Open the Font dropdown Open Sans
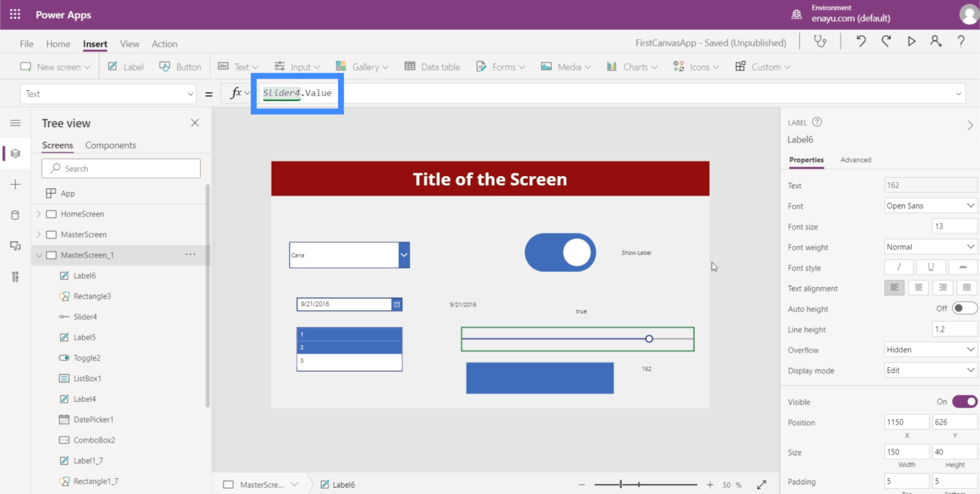Screen dimensions: 980x494 (930, 205)
